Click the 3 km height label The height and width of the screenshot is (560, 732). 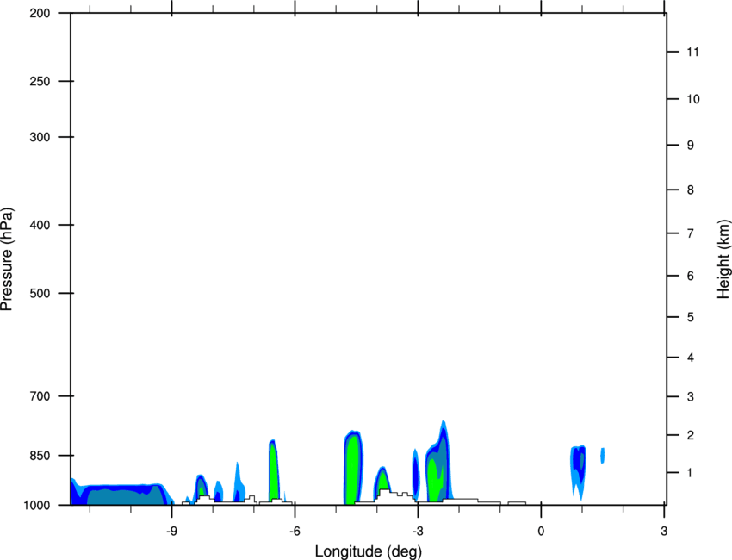click(x=691, y=397)
